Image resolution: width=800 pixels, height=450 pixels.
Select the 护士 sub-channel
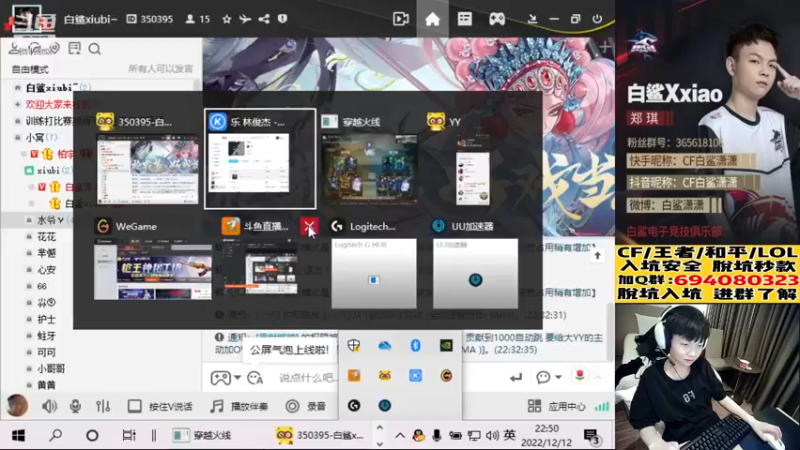point(46,319)
